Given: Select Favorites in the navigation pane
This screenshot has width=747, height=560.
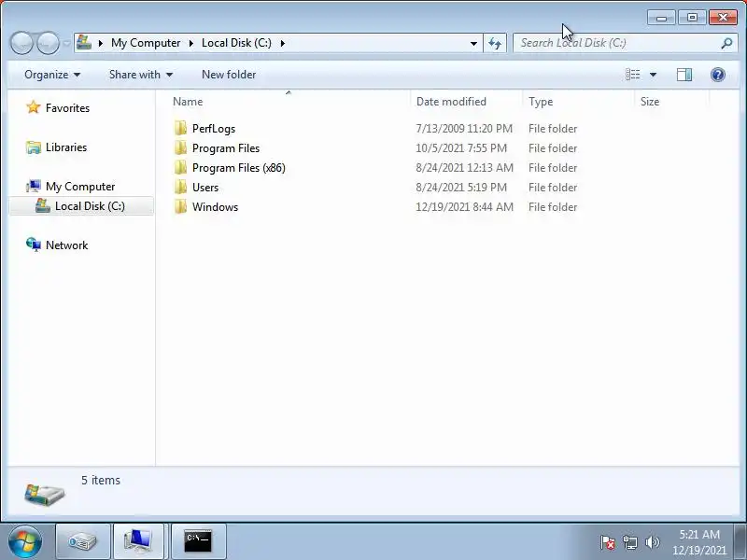Looking at the screenshot, I should point(67,108).
